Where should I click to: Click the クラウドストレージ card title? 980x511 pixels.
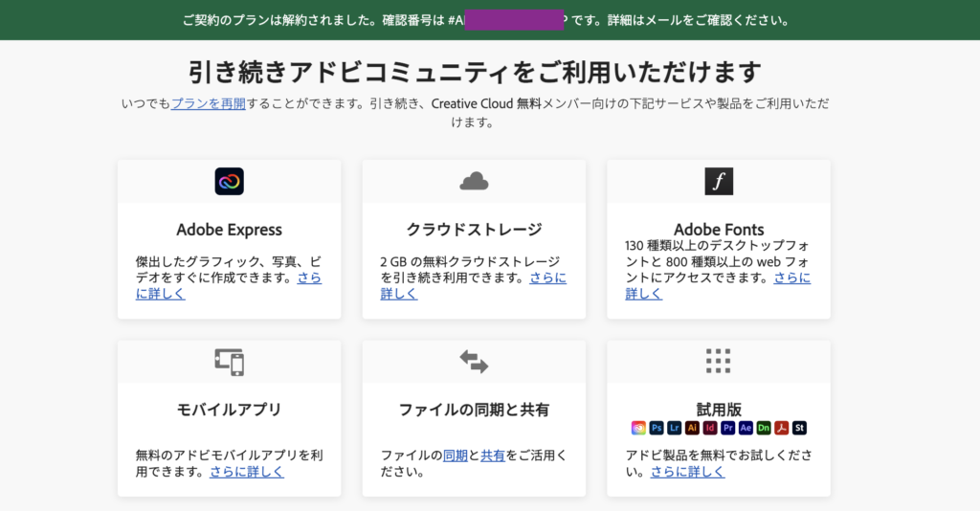coord(474,230)
